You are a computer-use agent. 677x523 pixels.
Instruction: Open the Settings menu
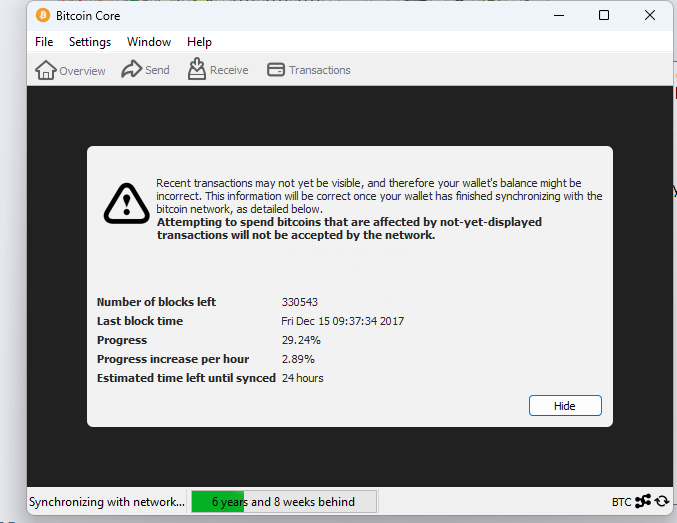point(90,42)
